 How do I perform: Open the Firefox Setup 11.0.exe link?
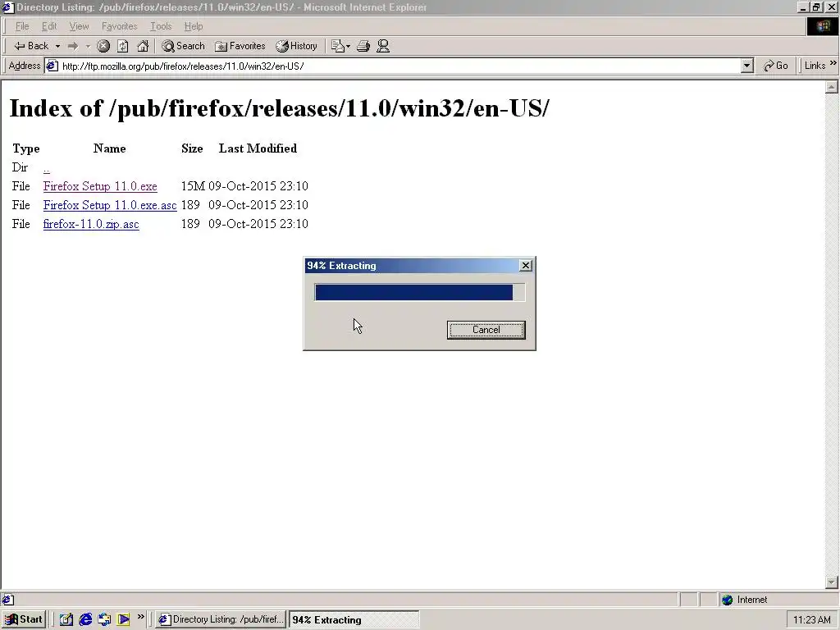click(x=100, y=186)
